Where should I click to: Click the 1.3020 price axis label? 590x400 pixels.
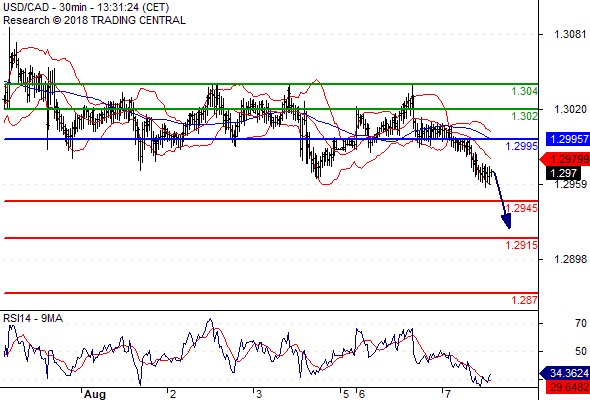[570, 109]
